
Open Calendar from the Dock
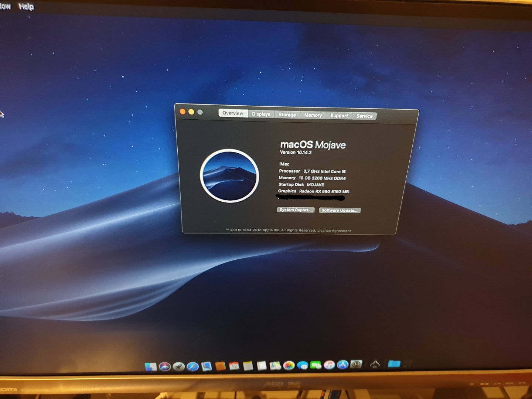tap(234, 366)
